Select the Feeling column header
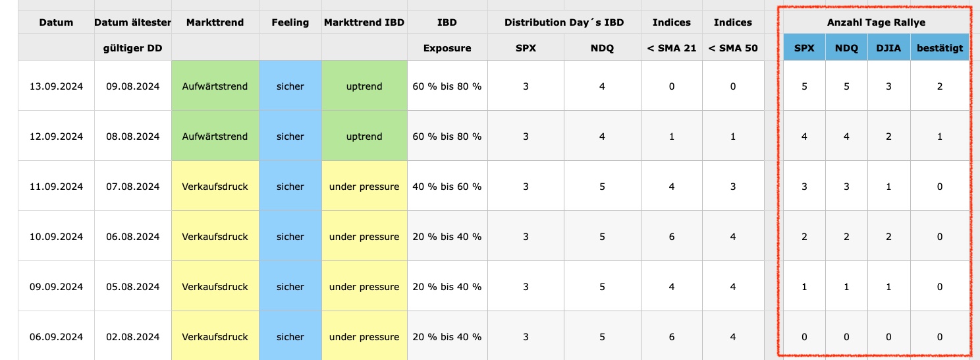 [290, 22]
